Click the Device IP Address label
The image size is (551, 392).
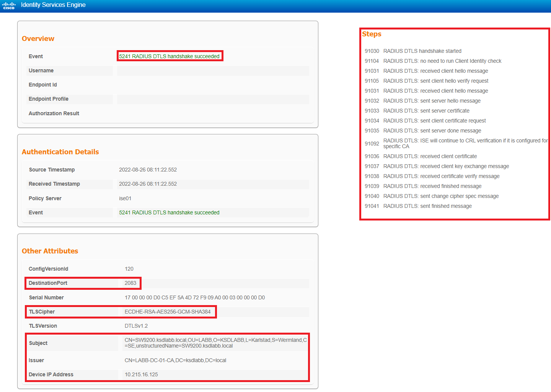point(51,374)
